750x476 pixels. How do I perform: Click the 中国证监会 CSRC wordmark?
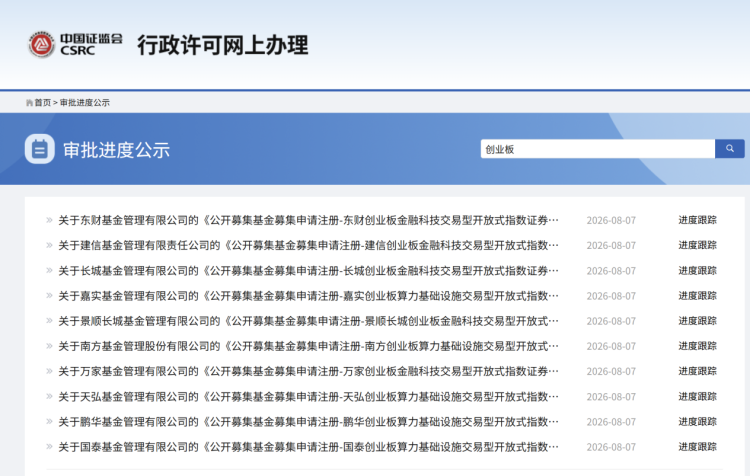click(x=91, y=44)
